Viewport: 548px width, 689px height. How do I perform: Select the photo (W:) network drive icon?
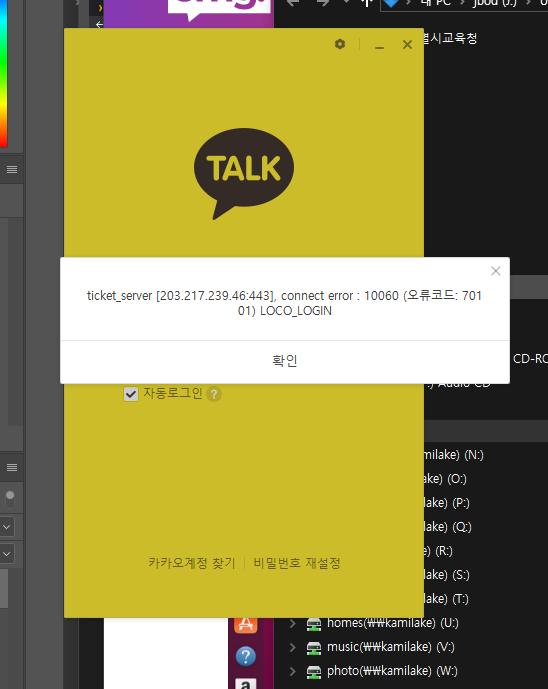coord(314,672)
